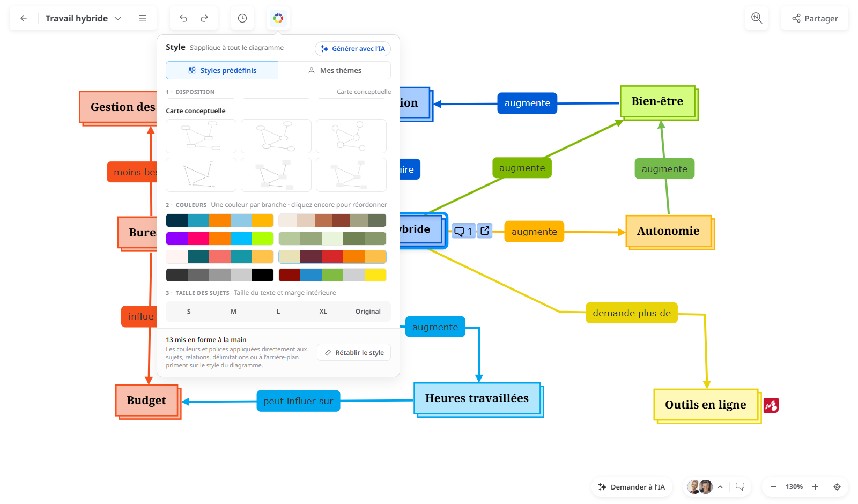This screenshot has height=504, width=858.
Task: Click the red attachment icon near Outils en ligne
Action: (771, 405)
